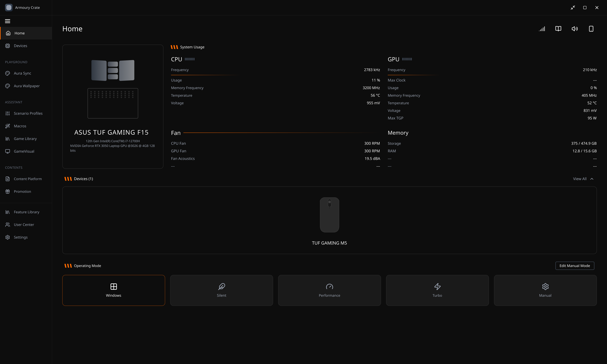Go to Devices in the sidebar
This screenshot has height=364, width=607.
click(20, 46)
